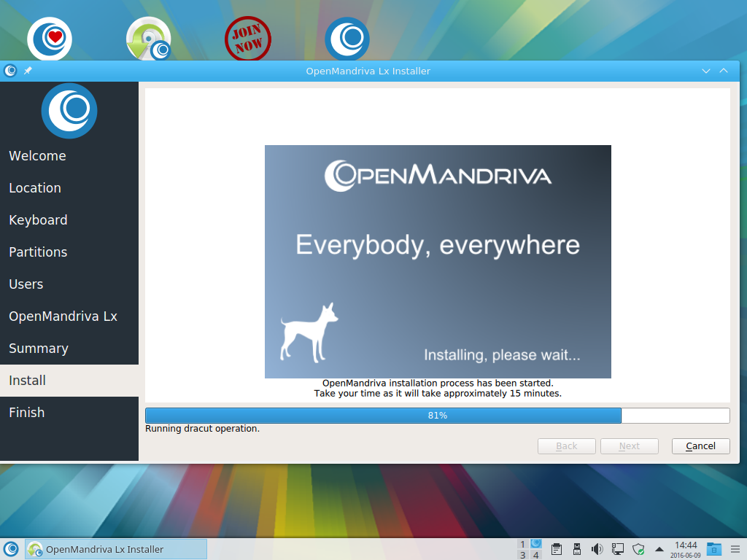Open the OpenMandriva application launcher menu
The height and width of the screenshot is (560, 747).
[x=11, y=549]
